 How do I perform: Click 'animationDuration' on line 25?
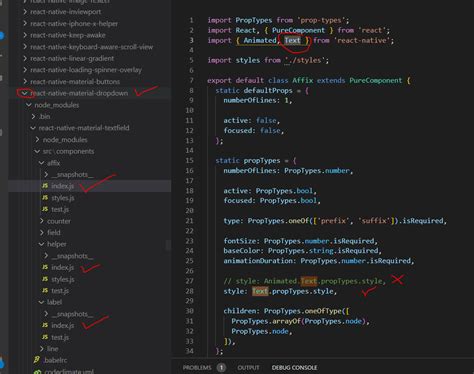[258, 260]
